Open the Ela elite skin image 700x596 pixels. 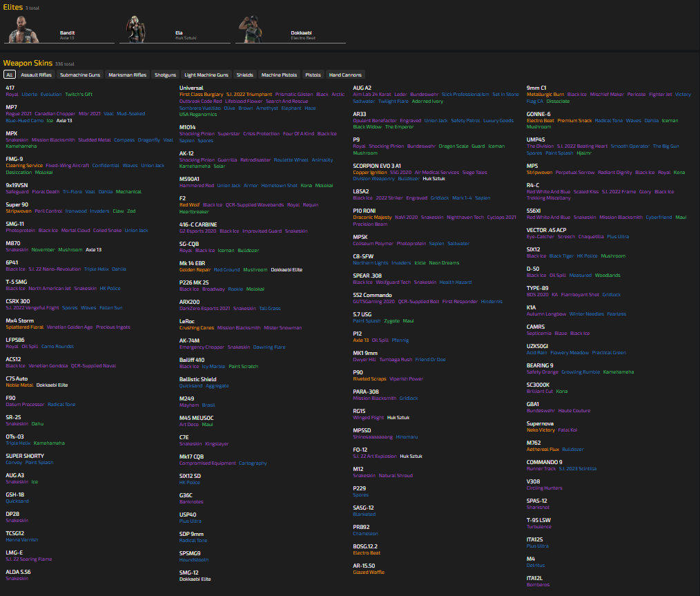pyautogui.click(x=140, y=29)
